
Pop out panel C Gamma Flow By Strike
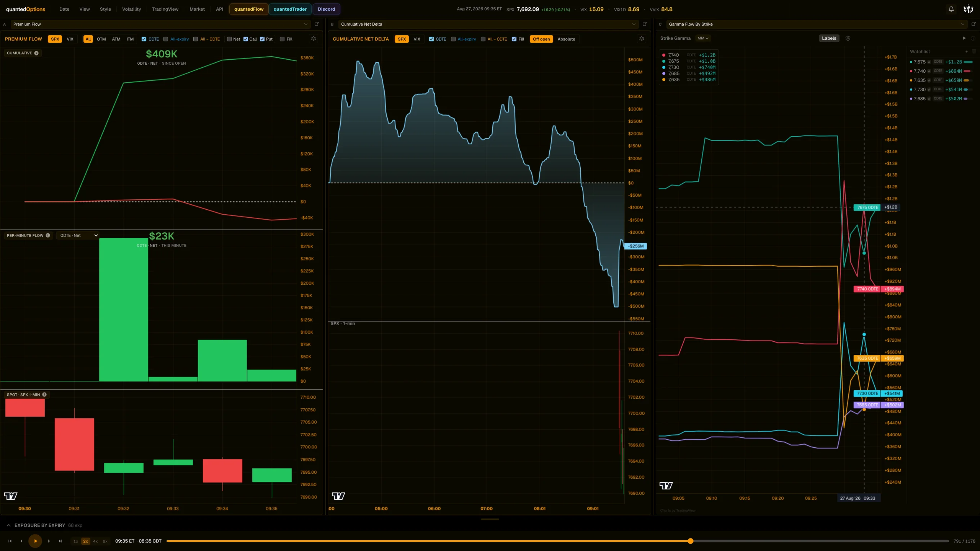tap(974, 24)
